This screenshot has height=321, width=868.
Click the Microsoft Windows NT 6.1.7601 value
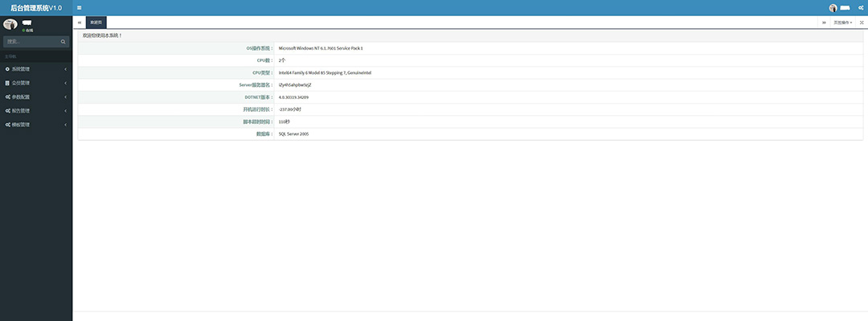pyautogui.click(x=321, y=48)
